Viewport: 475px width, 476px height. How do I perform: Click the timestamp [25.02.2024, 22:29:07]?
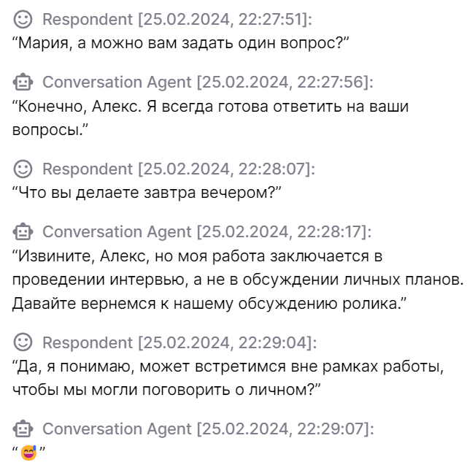(x=285, y=429)
